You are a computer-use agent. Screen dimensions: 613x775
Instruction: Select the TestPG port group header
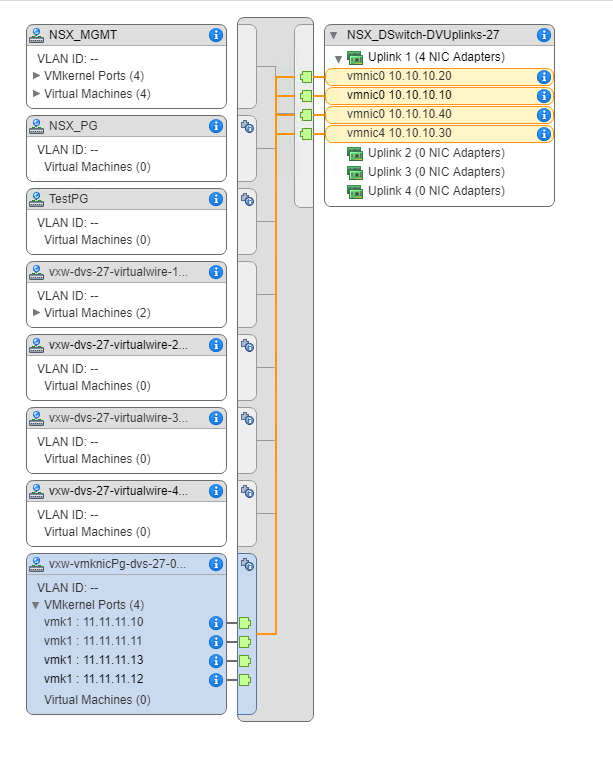[x=127, y=199]
